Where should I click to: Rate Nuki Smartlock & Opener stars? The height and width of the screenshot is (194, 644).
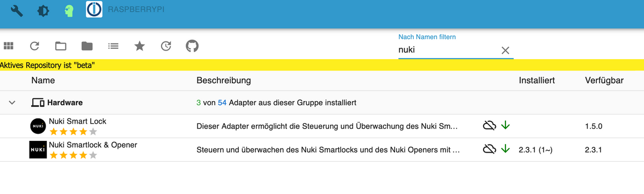pyautogui.click(x=73, y=155)
